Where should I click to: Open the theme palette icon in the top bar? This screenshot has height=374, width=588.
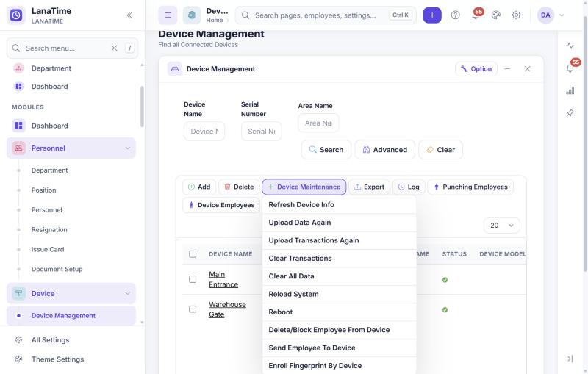coord(495,15)
